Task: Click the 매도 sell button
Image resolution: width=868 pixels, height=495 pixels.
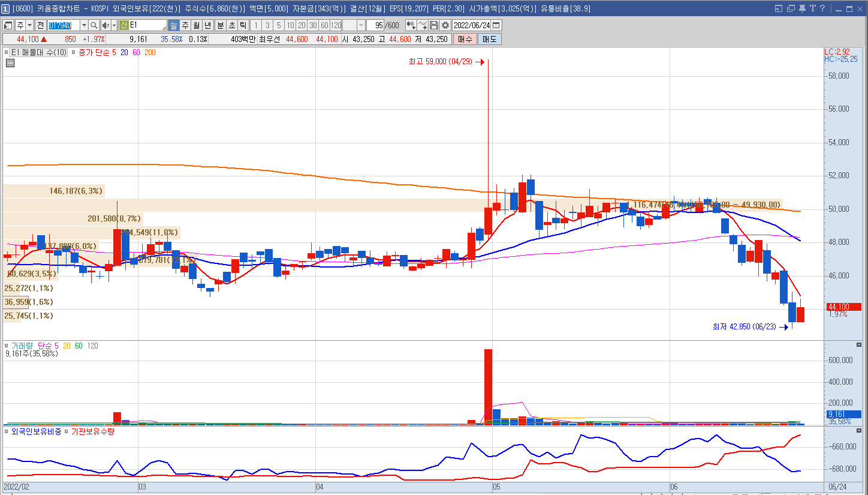Action: coord(489,39)
